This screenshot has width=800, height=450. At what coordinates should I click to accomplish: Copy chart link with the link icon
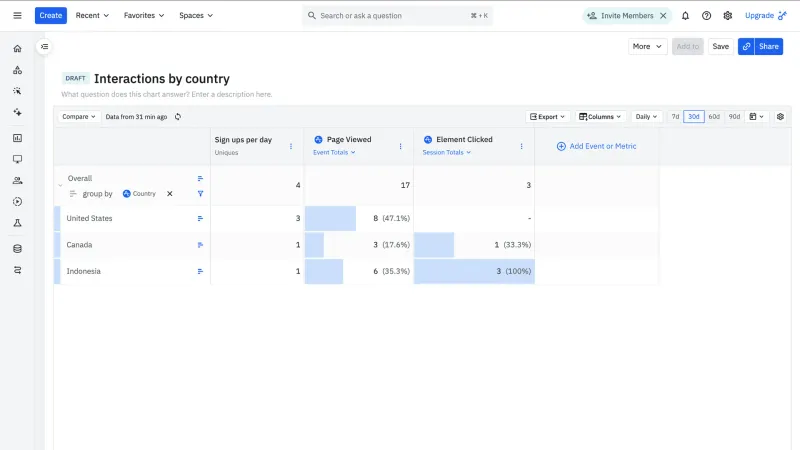[746, 46]
